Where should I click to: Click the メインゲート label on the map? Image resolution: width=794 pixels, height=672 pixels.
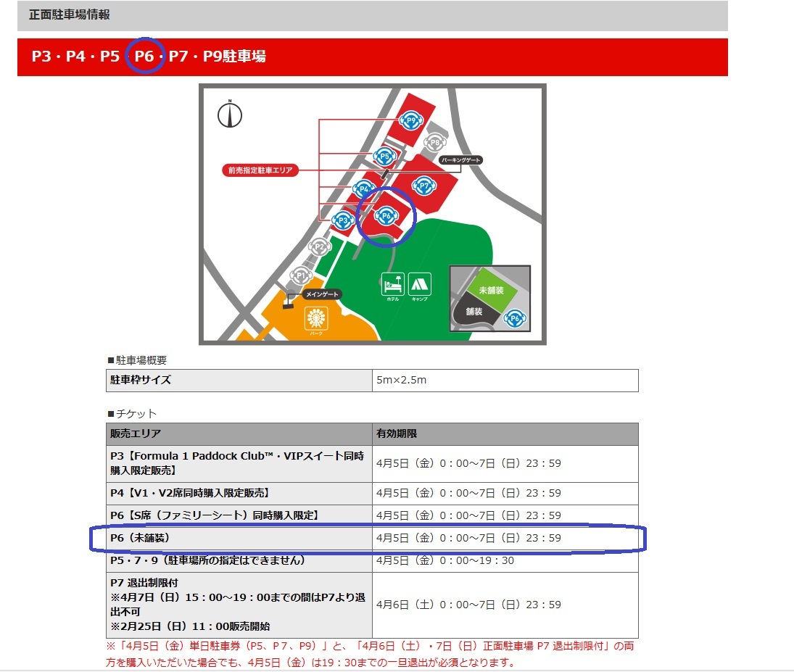tap(322, 293)
